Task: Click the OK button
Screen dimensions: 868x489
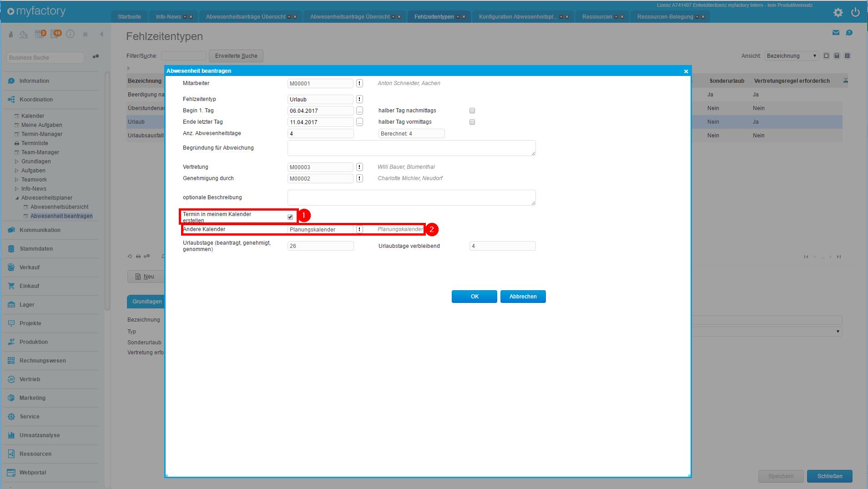Action: [x=474, y=297]
